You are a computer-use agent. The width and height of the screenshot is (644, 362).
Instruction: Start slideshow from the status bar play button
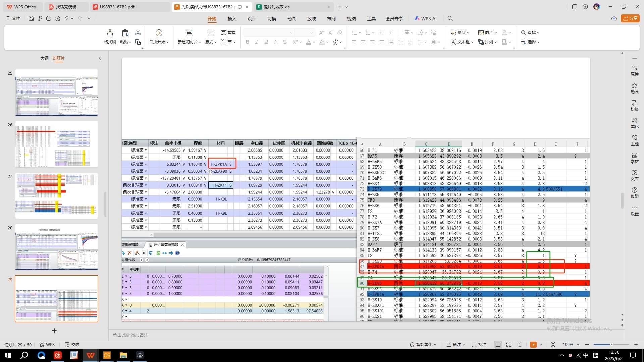pos(533,345)
